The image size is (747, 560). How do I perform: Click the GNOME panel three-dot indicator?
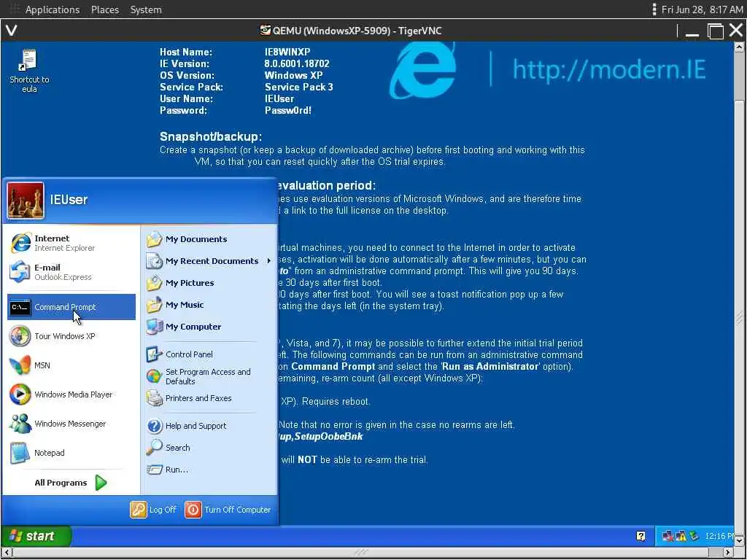(654, 9)
